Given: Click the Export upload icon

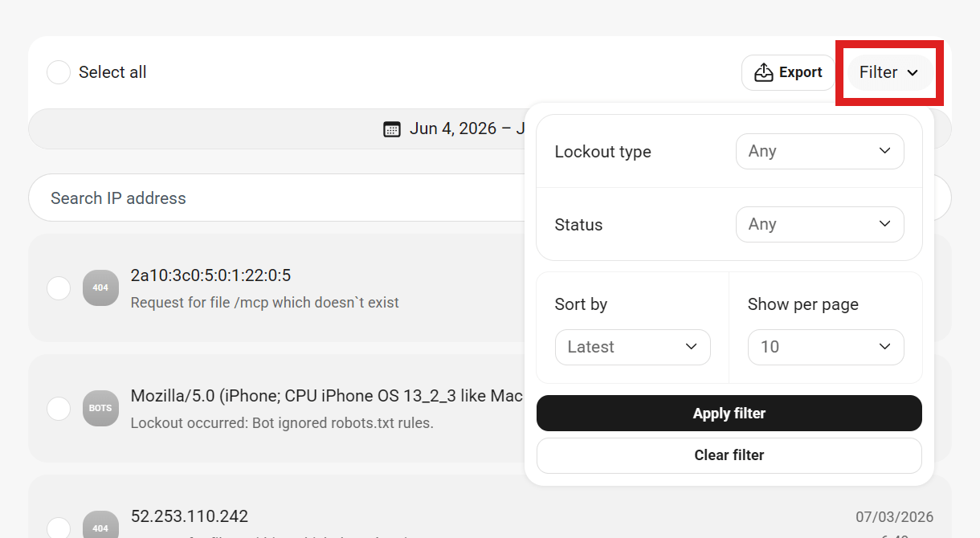Looking at the screenshot, I should tap(763, 72).
